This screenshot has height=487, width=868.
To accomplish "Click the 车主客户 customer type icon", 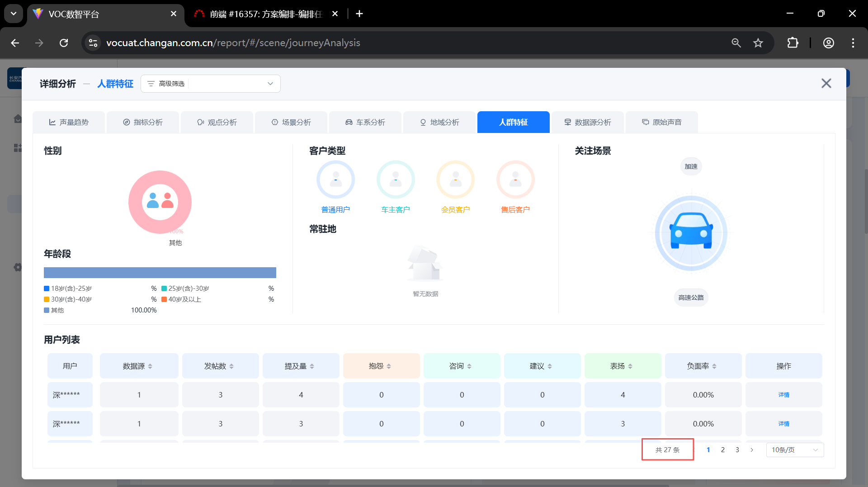I will coord(396,180).
